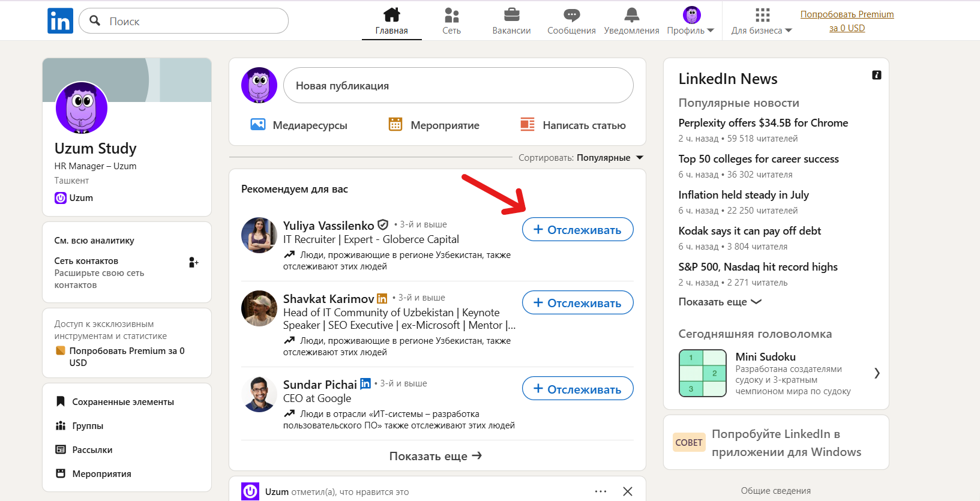The height and width of the screenshot is (501, 980).
Task: Click the Медиаресурсы picture icon
Action: [x=258, y=125]
